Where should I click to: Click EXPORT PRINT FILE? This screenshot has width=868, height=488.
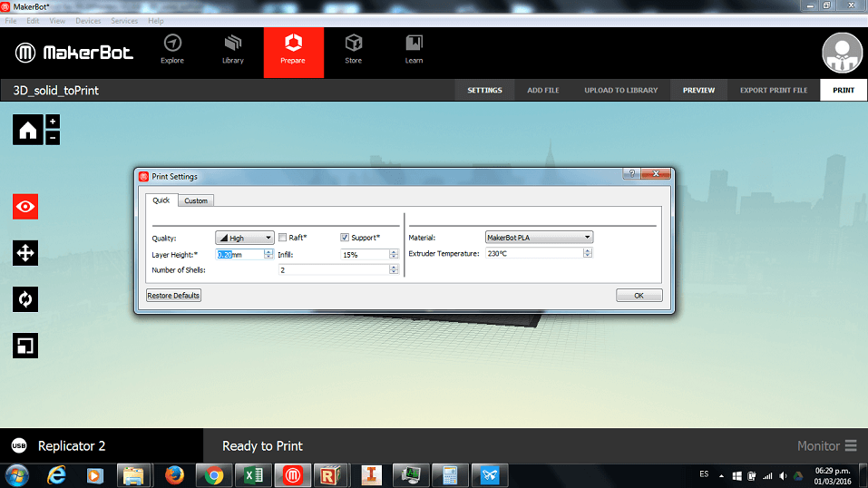point(774,90)
